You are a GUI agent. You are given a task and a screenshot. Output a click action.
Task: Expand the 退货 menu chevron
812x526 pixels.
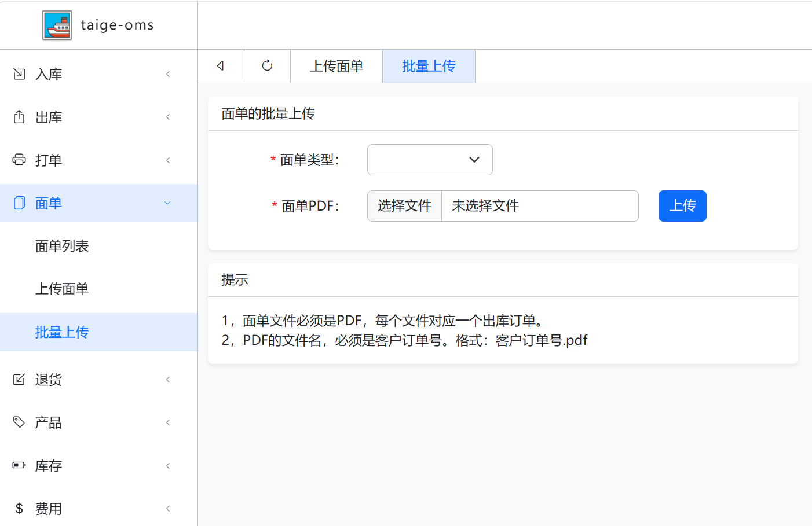168,380
